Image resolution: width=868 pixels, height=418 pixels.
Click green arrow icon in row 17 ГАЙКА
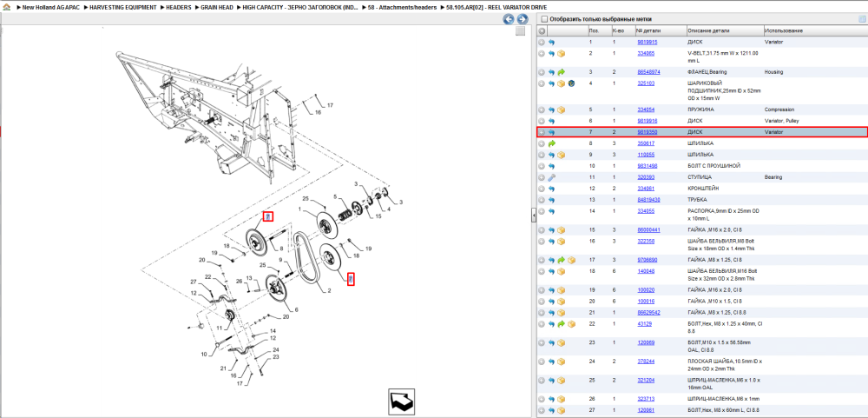[x=561, y=260]
